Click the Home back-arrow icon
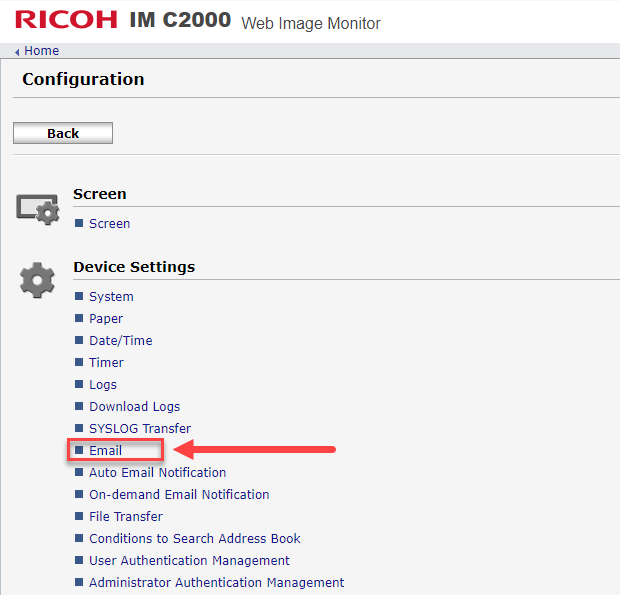620x595 pixels. pos(17,52)
